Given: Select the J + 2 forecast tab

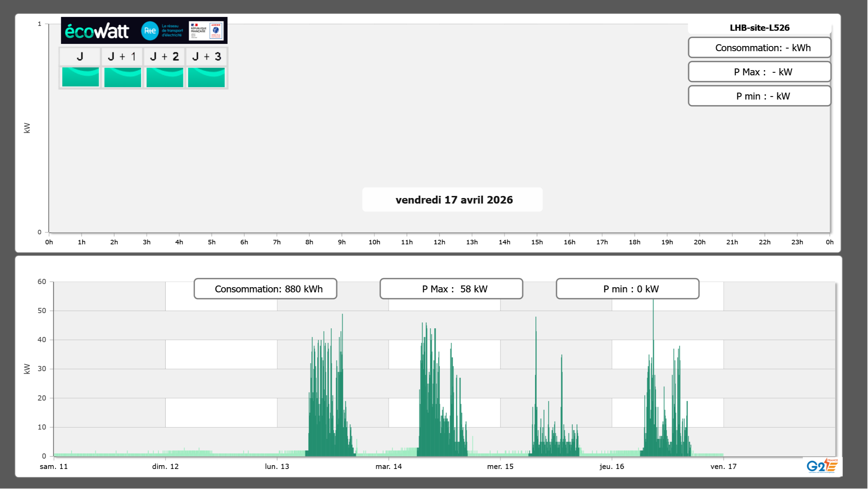Looking at the screenshot, I should tap(165, 56).
